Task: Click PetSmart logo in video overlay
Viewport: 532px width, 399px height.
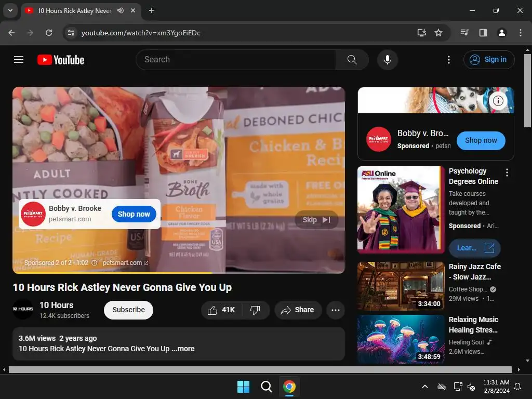Action: (x=33, y=214)
